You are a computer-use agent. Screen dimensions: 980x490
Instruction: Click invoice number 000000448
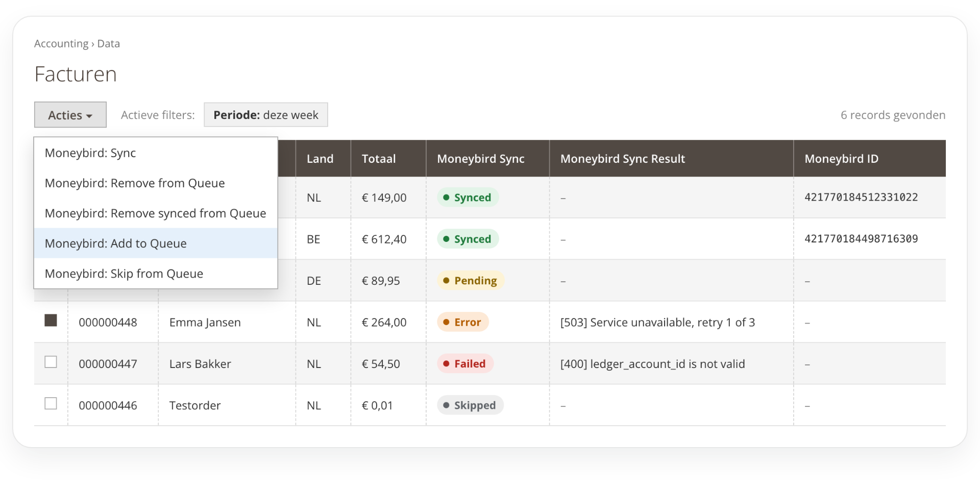108,323
